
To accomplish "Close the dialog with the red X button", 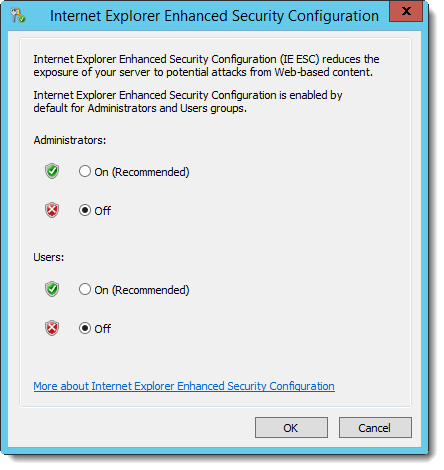I will pos(406,12).
